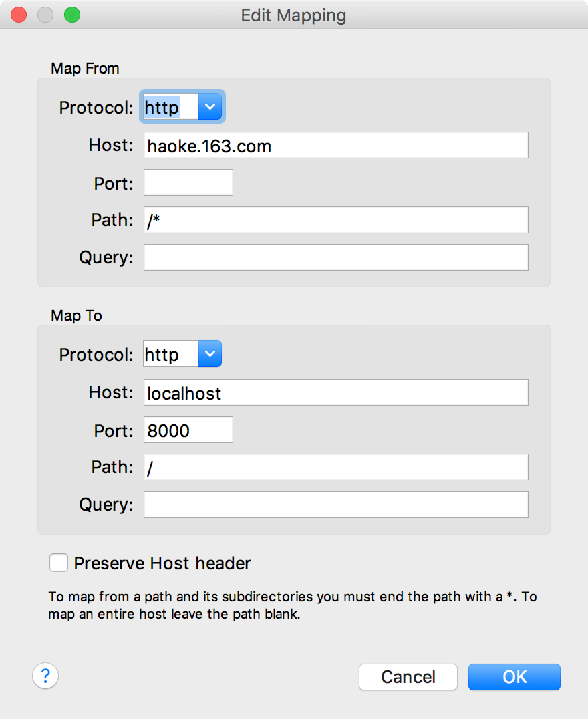Close the Edit Mapping window
The width and height of the screenshot is (588, 719).
pyautogui.click(x=19, y=15)
